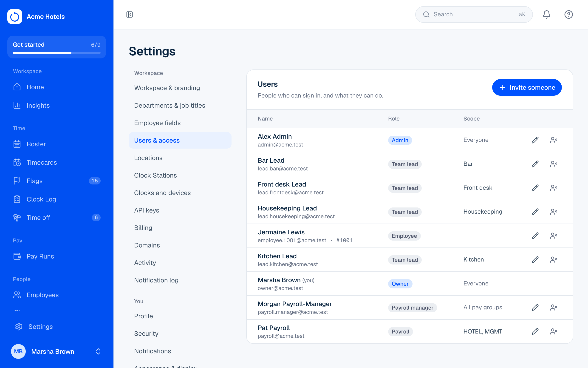Image resolution: width=588 pixels, height=368 pixels.
Task: Open Clock Log in sidebar
Action: tap(57, 199)
